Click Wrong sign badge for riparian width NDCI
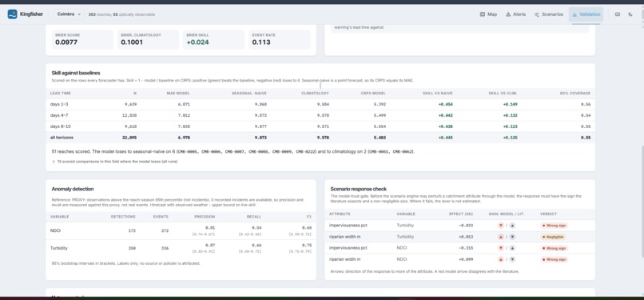 coord(554,259)
